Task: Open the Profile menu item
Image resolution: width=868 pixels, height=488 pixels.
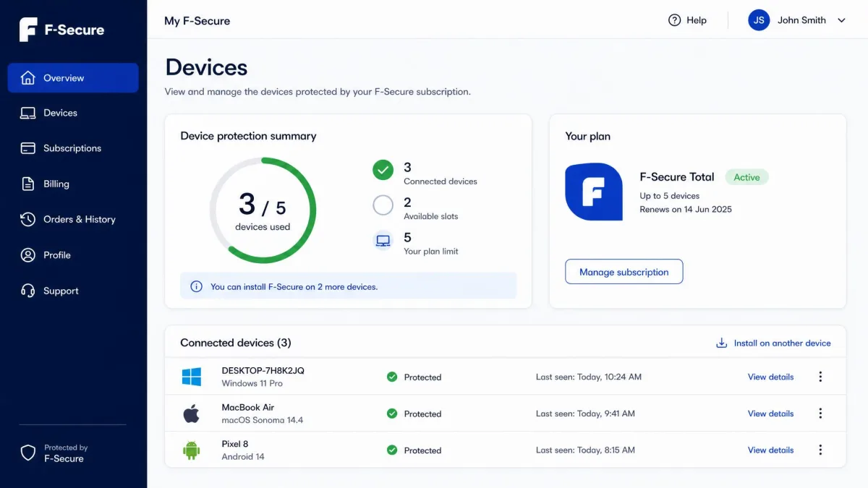Action: coord(73,254)
